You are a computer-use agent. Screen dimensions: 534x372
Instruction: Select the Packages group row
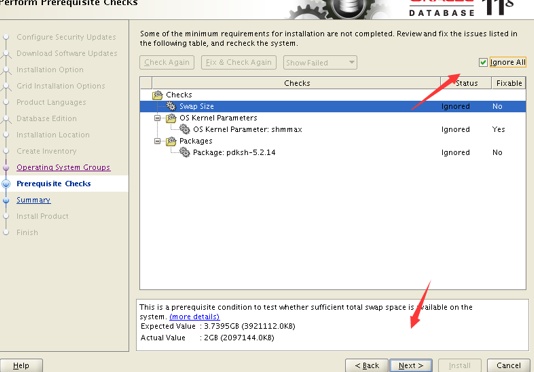(333, 141)
